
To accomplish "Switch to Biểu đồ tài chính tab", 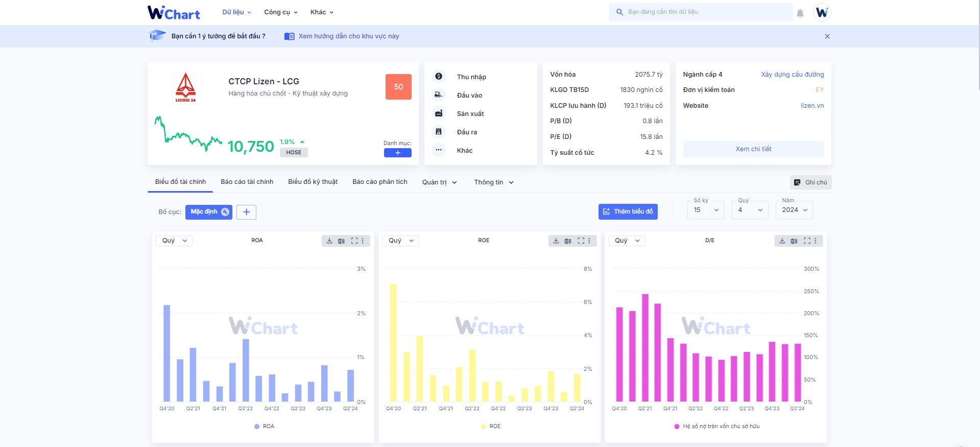I will [x=180, y=182].
